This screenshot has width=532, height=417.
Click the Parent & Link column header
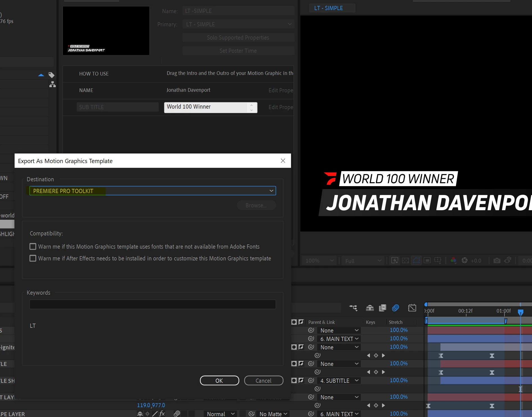[x=322, y=322]
